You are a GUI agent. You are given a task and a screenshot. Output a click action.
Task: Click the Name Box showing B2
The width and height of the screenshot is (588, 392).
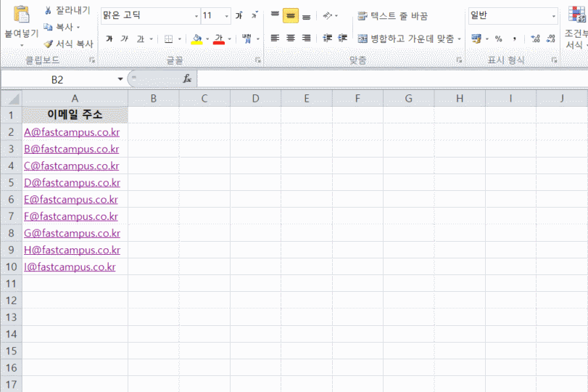[x=58, y=80]
